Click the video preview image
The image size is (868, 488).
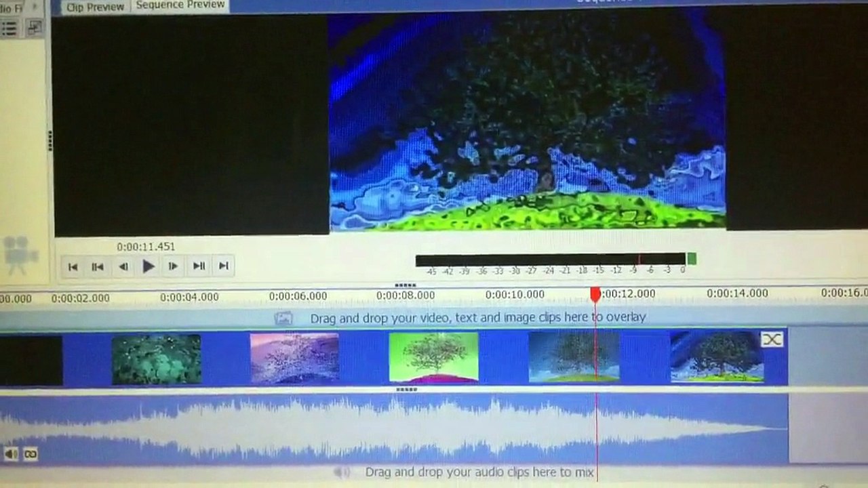(528, 122)
